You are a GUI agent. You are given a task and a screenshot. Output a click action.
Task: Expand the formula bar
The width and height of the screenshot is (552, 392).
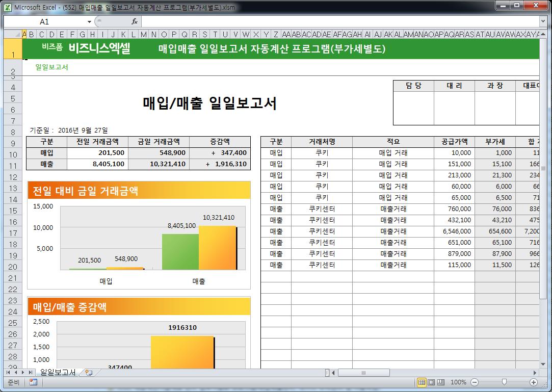click(x=543, y=21)
